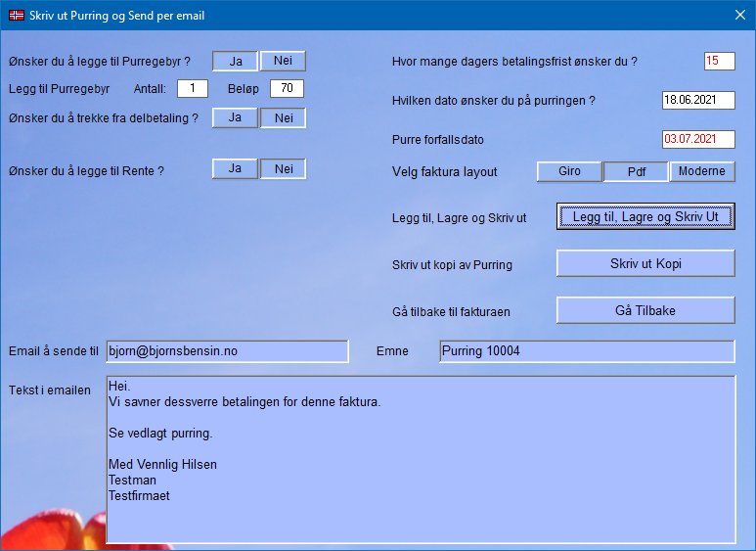Select Nei to skip Rente

(x=283, y=169)
